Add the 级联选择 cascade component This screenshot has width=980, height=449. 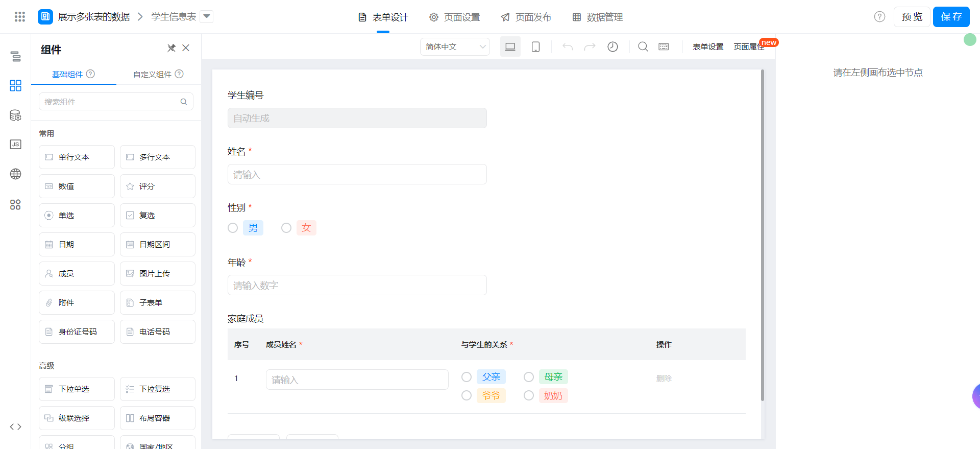77,418
